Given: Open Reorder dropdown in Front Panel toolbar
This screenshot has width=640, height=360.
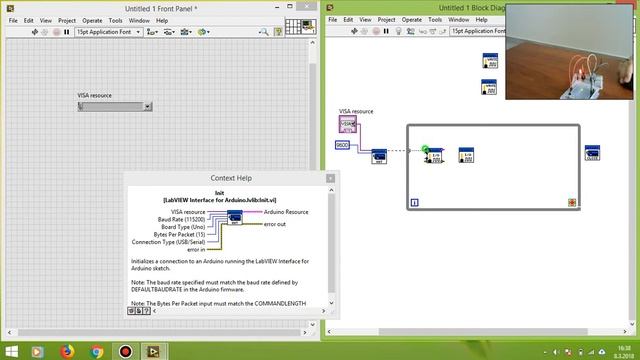Looking at the screenshot, I should 203,32.
